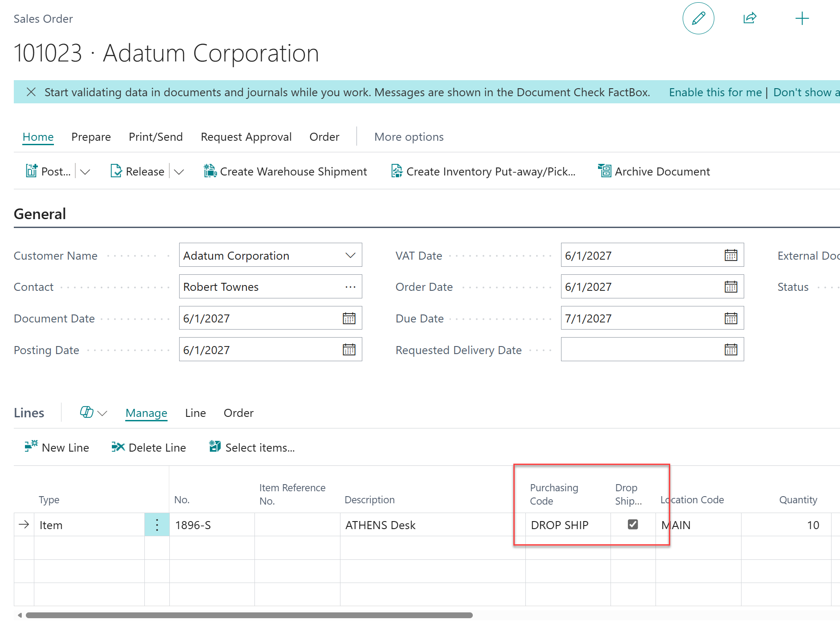Click the Contact field Robert Townes
This screenshot has width=840, height=640.
coord(270,287)
